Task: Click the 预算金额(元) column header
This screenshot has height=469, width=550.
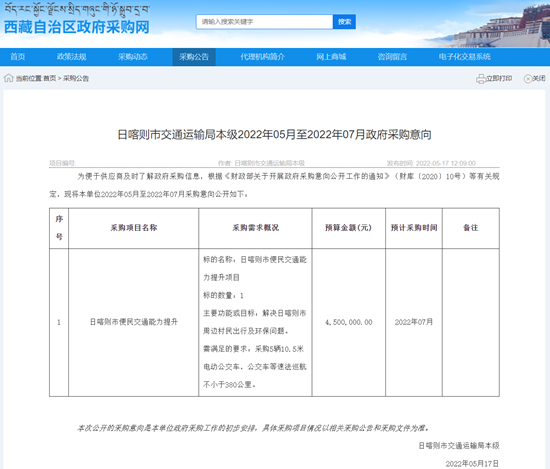Action: pyautogui.click(x=348, y=228)
